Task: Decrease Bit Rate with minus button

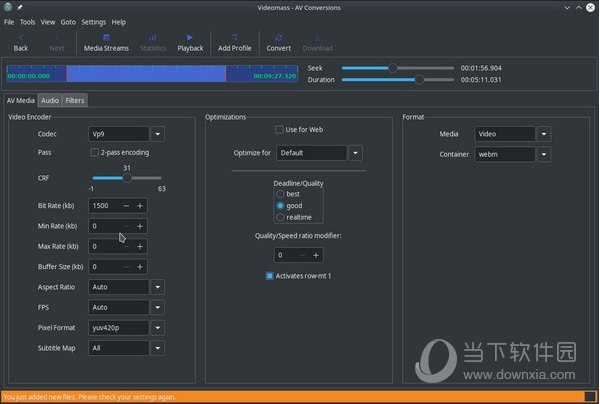Action: (x=126, y=206)
